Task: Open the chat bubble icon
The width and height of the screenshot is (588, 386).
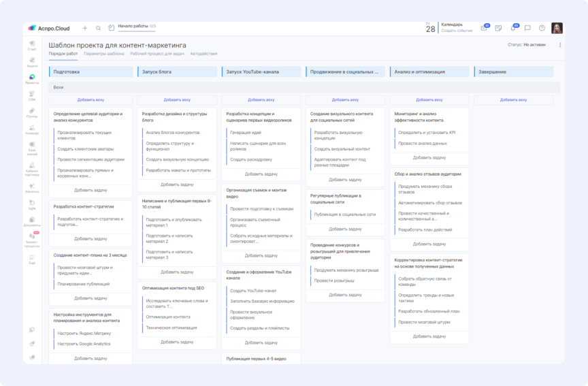Action: click(527, 28)
